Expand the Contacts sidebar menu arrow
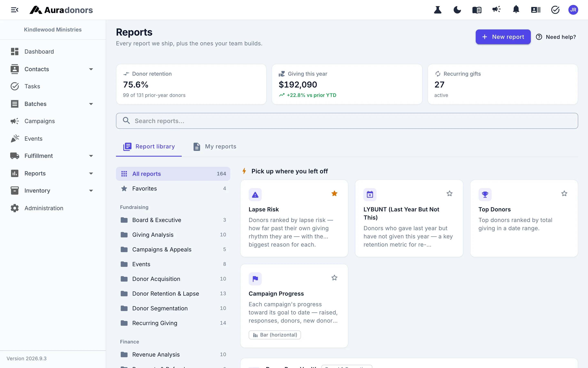 91,69
